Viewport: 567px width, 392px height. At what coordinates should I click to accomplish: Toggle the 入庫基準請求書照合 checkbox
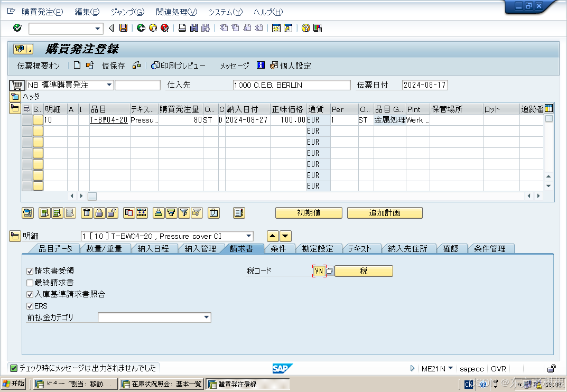pyautogui.click(x=30, y=294)
